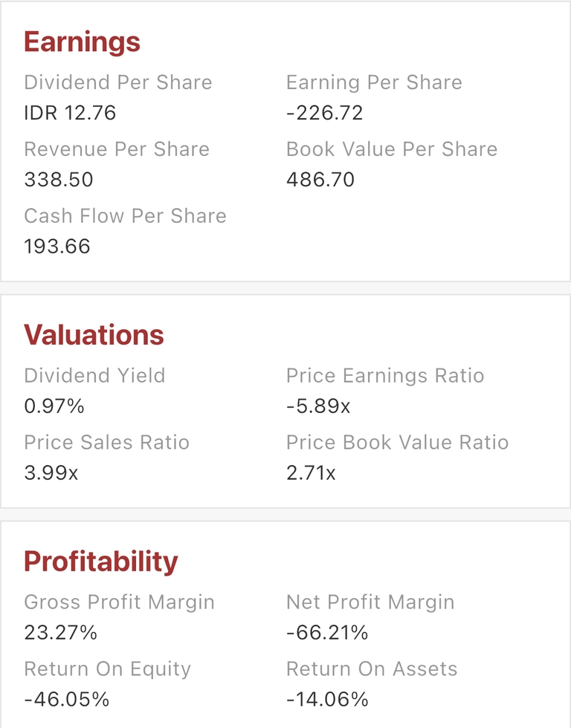Click the Profitability section heading
Image resolution: width=571 pixels, height=728 pixels.
point(100,562)
